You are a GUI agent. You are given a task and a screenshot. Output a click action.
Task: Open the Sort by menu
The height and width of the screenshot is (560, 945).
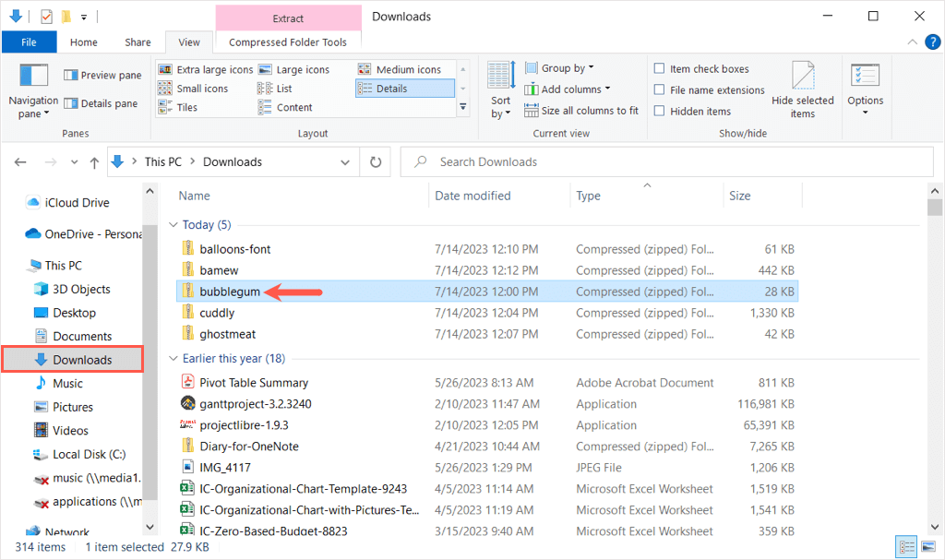click(501, 90)
